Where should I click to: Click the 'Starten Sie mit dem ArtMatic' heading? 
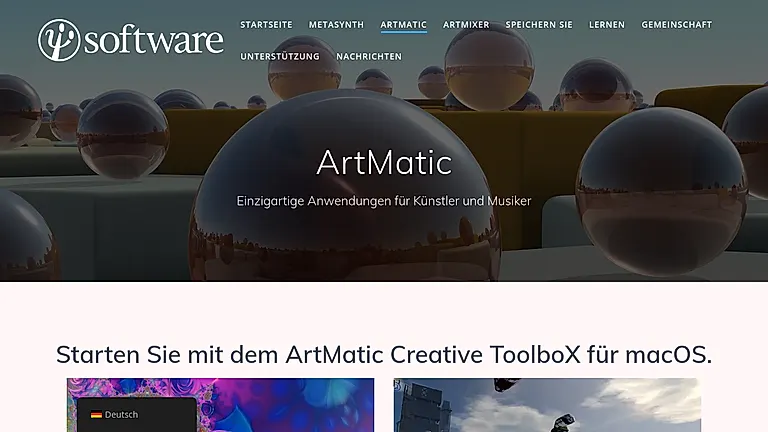pos(384,354)
